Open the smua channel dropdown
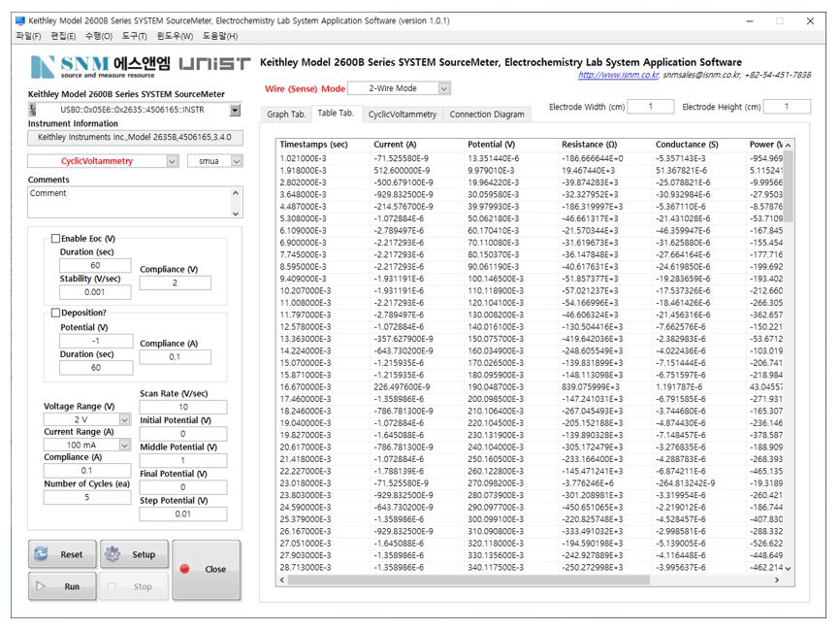The height and width of the screenshot is (630, 840). point(236,161)
